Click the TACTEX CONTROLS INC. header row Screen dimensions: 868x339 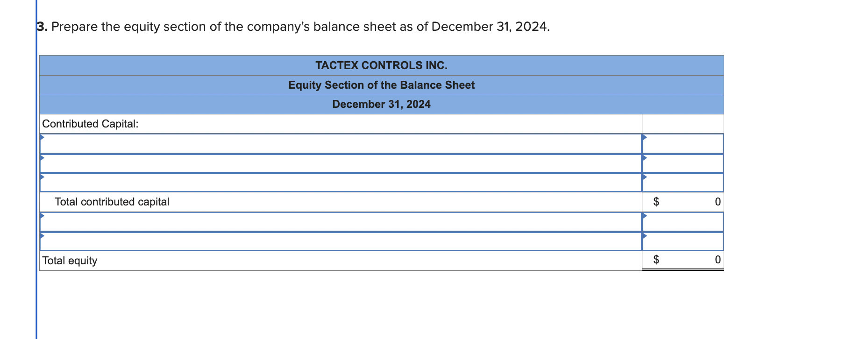point(381,65)
